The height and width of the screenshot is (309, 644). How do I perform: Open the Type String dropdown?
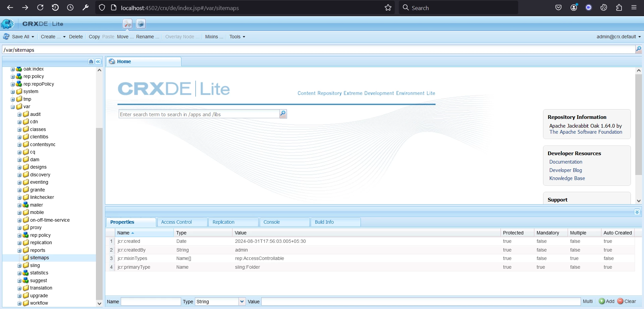pos(242,302)
